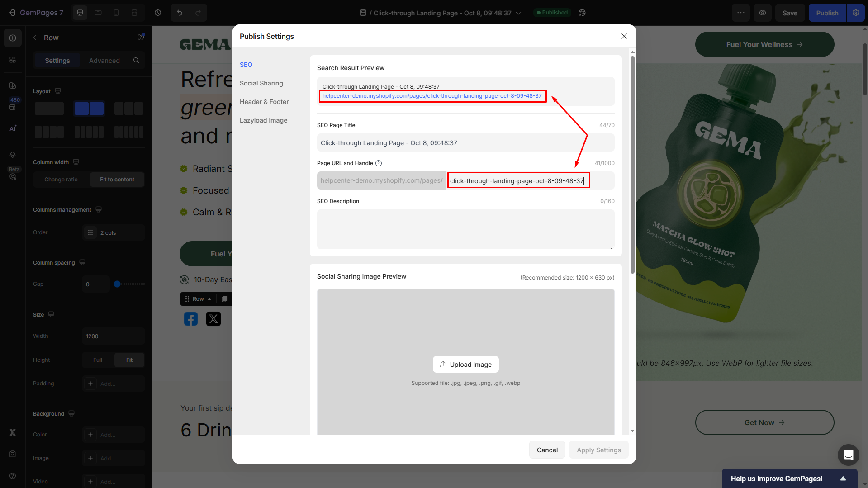Image resolution: width=868 pixels, height=488 pixels.
Task: Add a background color
Action: tap(114, 435)
